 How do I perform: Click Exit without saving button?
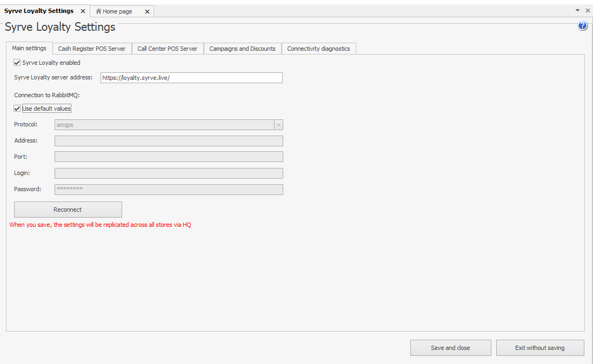[x=539, y=348]
